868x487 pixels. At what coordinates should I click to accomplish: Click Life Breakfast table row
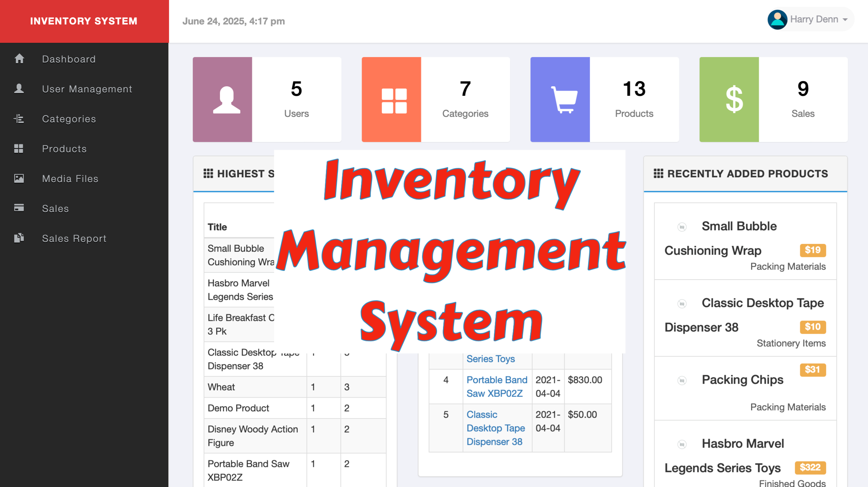coord(239,324)
